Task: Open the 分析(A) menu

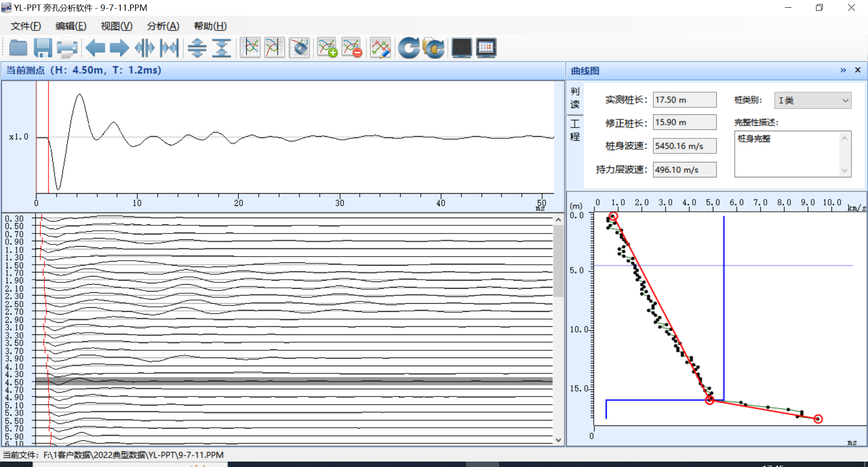Action: click(163, 26)
